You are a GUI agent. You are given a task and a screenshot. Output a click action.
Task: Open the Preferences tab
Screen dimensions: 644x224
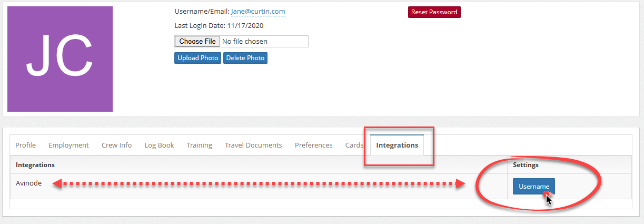click(313, 145)
